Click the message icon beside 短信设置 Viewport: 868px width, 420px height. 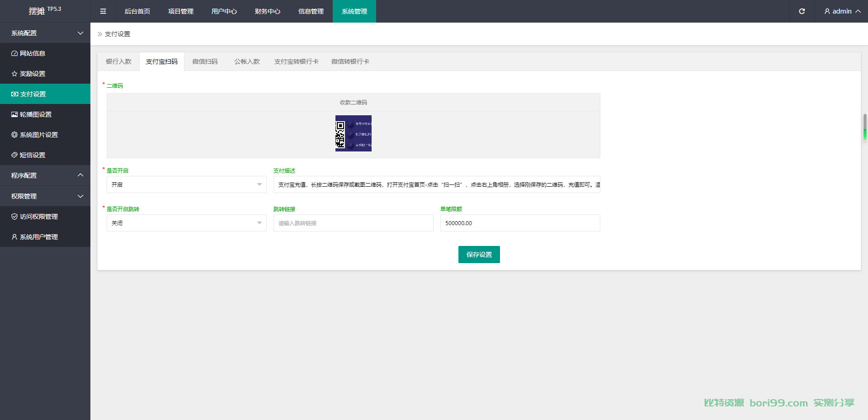click(x=14, y=155)
